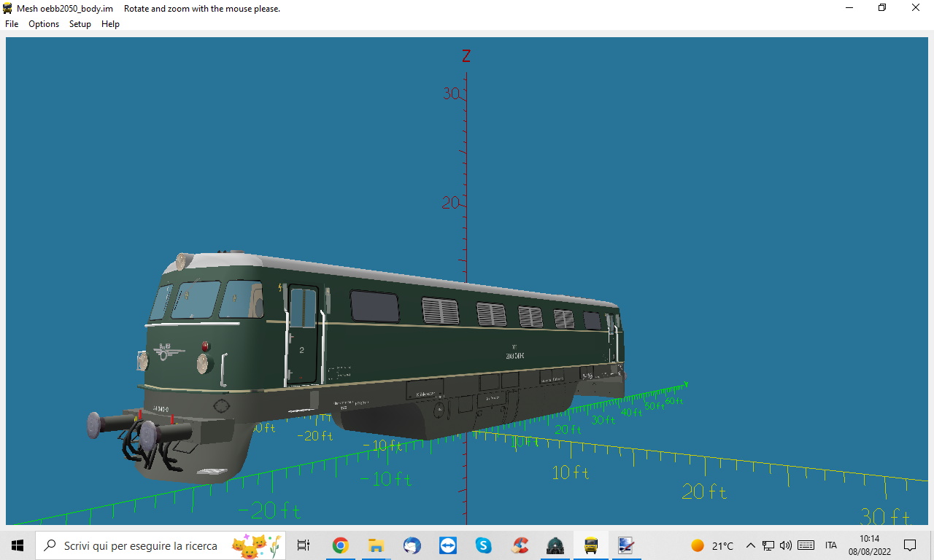Viewport: 934px width, 560px height.
Task: Open File Explorer from the taskbar
Action: [376, 545]
